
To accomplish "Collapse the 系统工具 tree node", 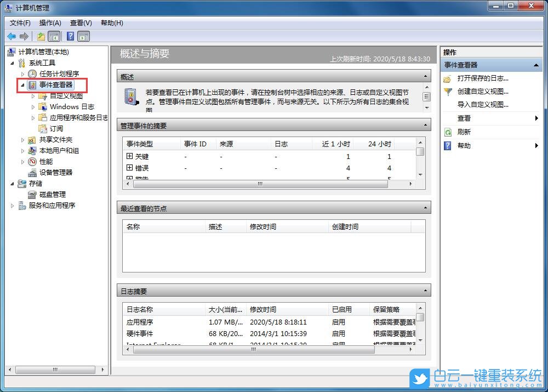I will 13,63.
